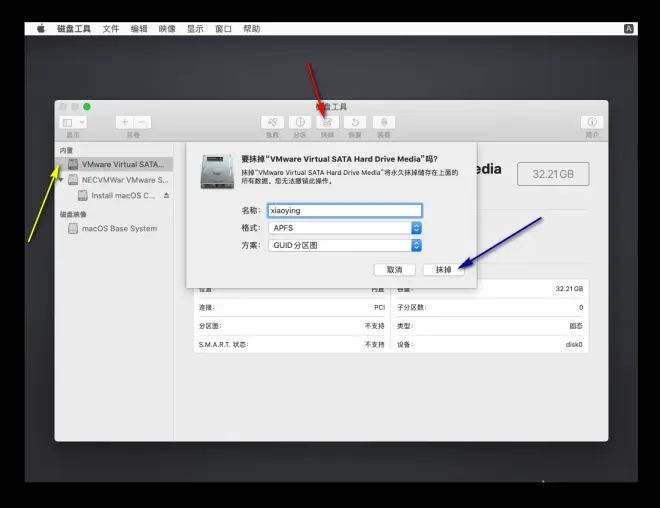Open the sidebar view dropdown chevron
The width and height of the screenshot is (660, 508).
82,122
